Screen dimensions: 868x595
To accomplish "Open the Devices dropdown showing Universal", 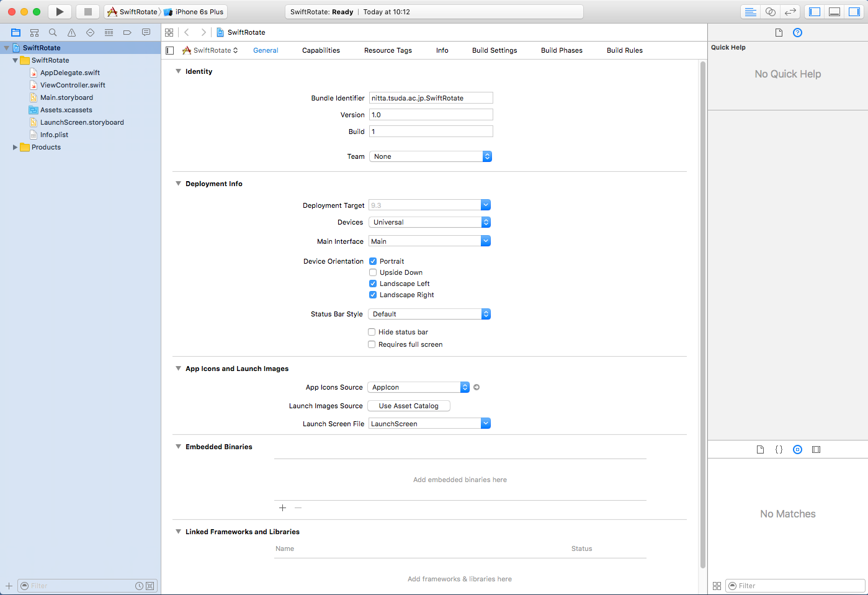I will [x=429, y=222].
